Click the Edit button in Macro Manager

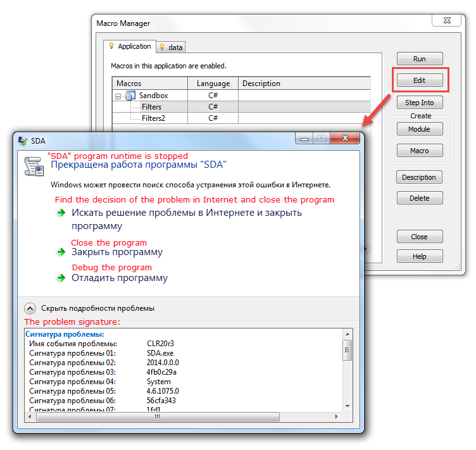point(420,80)
